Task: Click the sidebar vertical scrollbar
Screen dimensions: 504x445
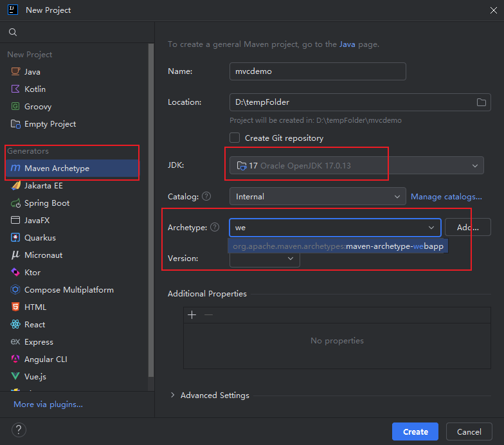Action: pos(150,210)
